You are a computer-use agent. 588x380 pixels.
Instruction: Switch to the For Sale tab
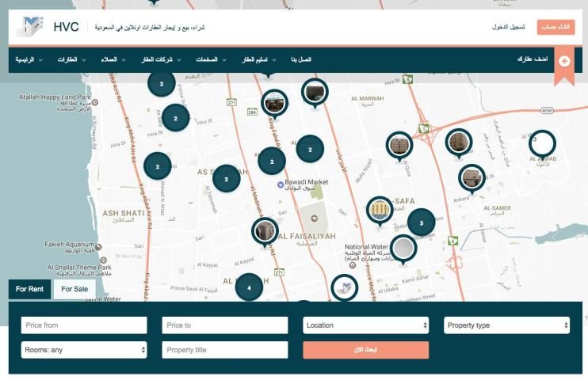pos(74,289)
